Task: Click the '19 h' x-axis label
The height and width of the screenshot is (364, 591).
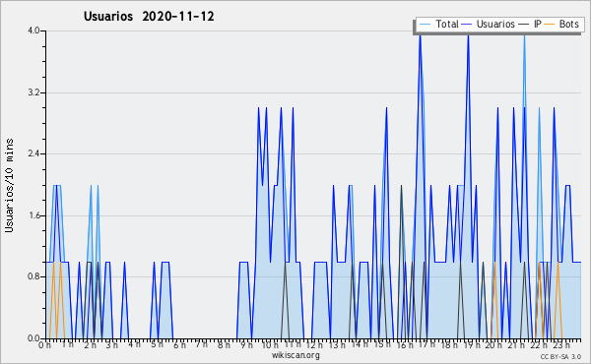Action: [x=471, y=345]
